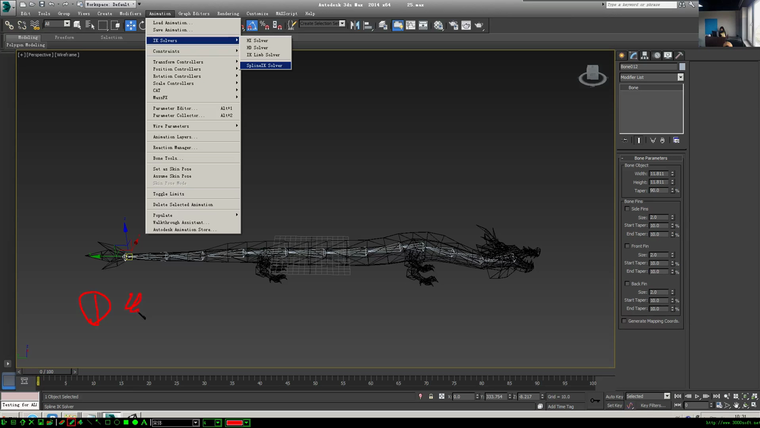
Task: Click the Auto Key button
Action: click(614, 396)
